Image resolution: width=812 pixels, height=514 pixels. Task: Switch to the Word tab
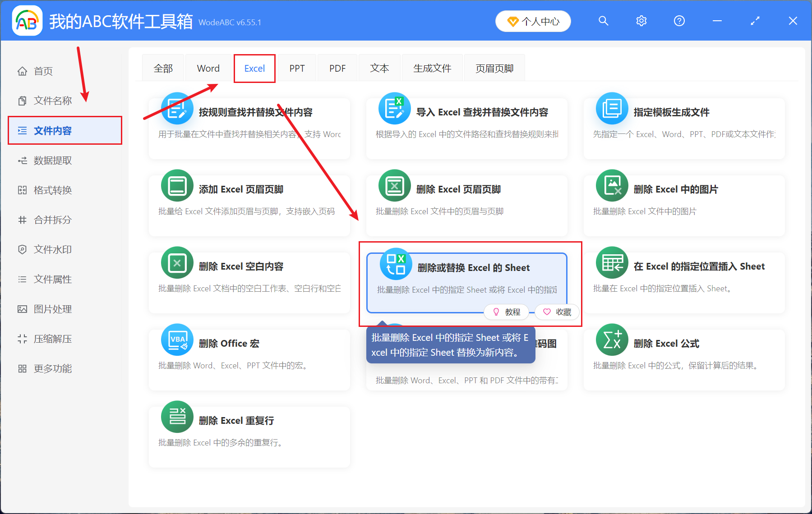[x=208, y=69]
